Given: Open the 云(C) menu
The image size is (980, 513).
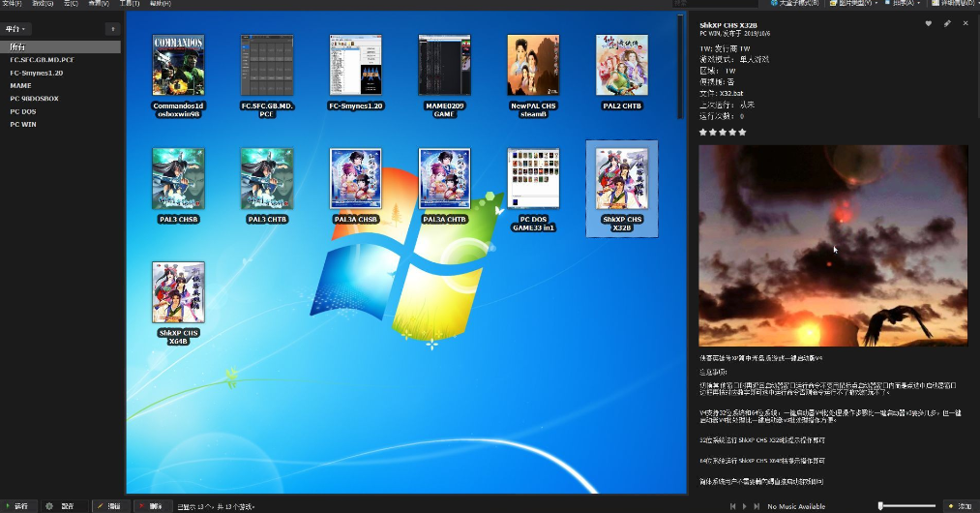Looking at the screenshot, I should point(71,3).
